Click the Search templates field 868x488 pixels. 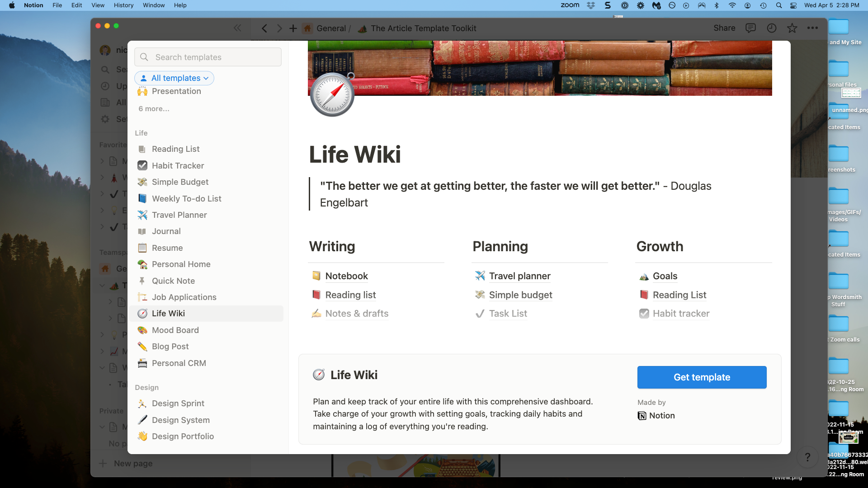pos(208,57)
